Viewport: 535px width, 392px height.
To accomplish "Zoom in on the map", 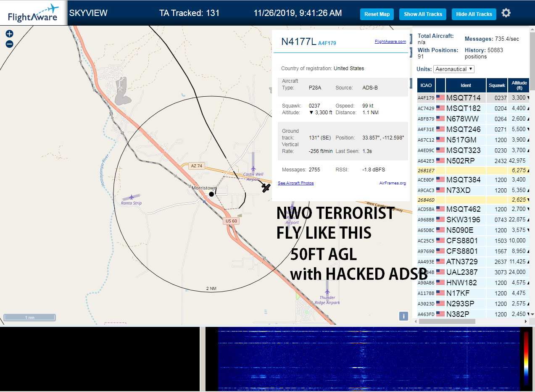I will 9,34.
